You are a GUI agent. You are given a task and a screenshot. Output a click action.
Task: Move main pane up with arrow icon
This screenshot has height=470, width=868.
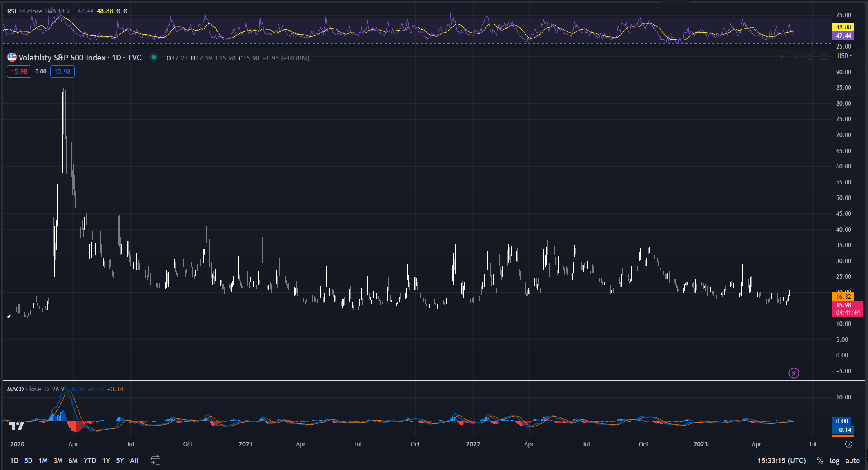(x=782, y=57)
